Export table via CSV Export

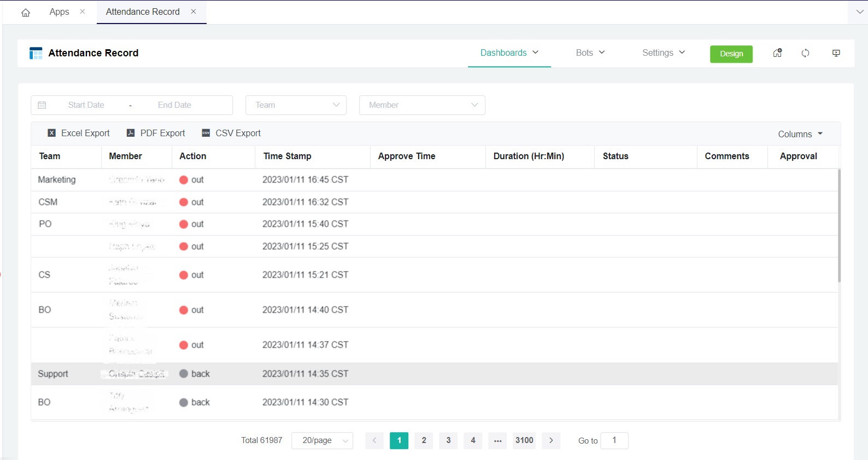(231, 133)
